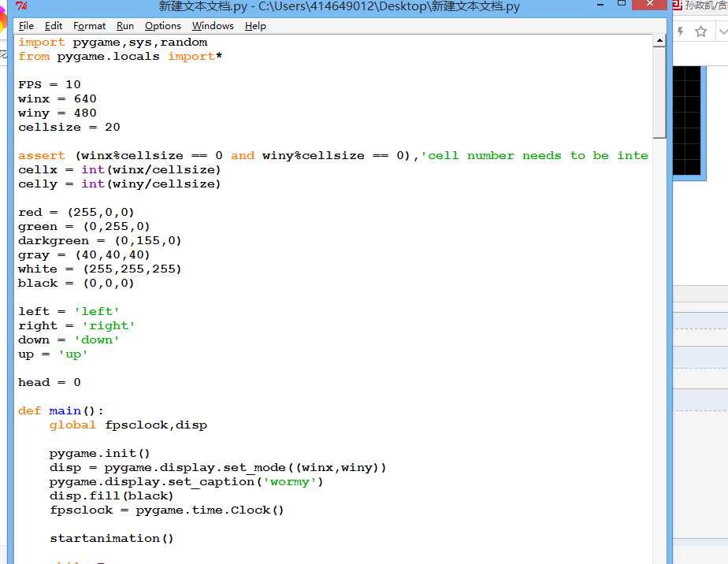Click the scrollbar up arrow
This screenshot has height=564, width=728.
[x=659, y=41]
